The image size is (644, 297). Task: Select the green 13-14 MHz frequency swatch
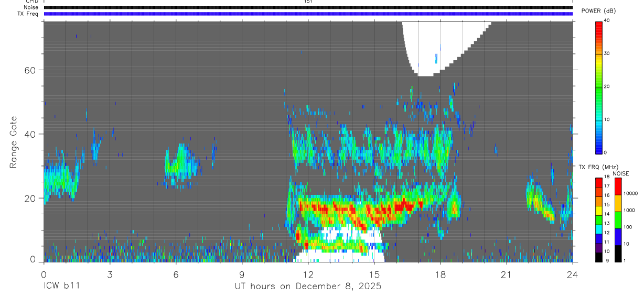coord(599,220)
